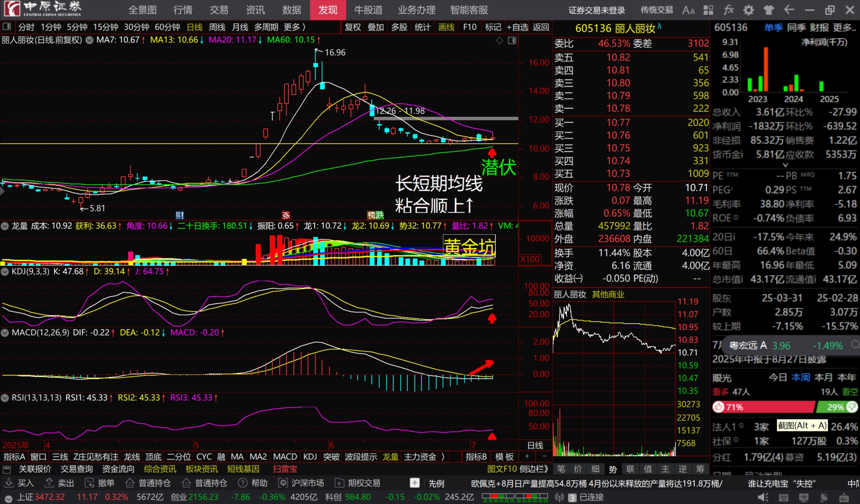Viewport: 860px width, 504px height.
Task: Expand the financial data chevron below 货币金
Action: [x=785, y=165]
